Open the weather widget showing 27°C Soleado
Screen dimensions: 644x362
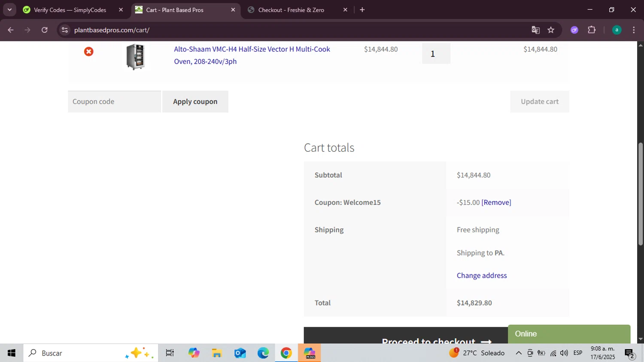point(477,353)
